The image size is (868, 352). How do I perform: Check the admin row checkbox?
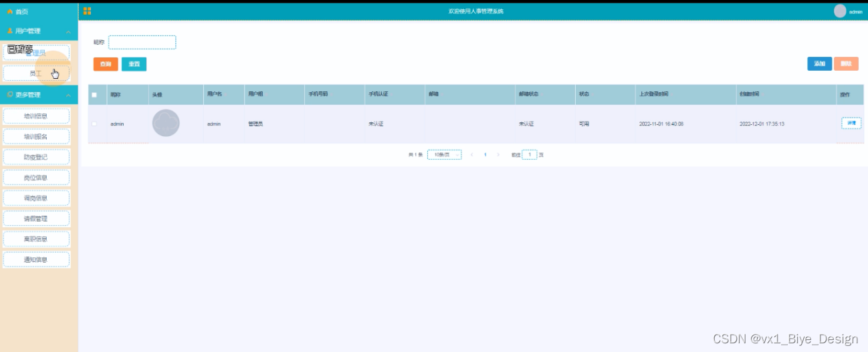(94, 124)
